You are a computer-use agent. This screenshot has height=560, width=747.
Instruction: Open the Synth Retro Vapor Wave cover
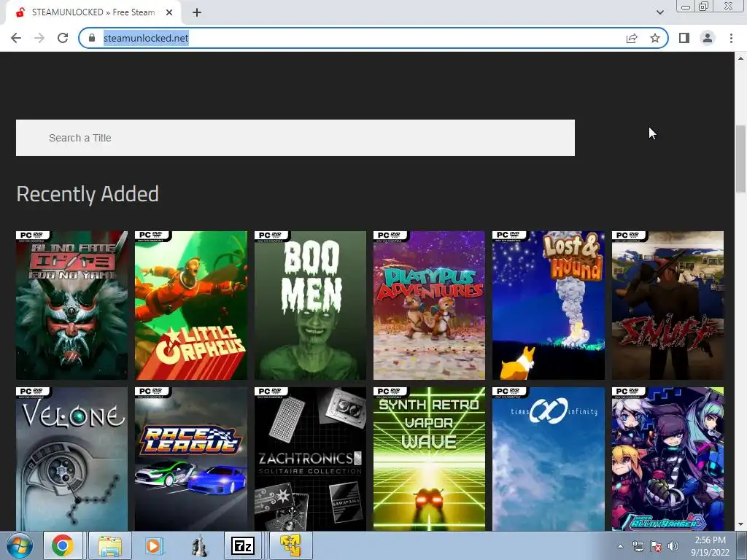[429, 459]
